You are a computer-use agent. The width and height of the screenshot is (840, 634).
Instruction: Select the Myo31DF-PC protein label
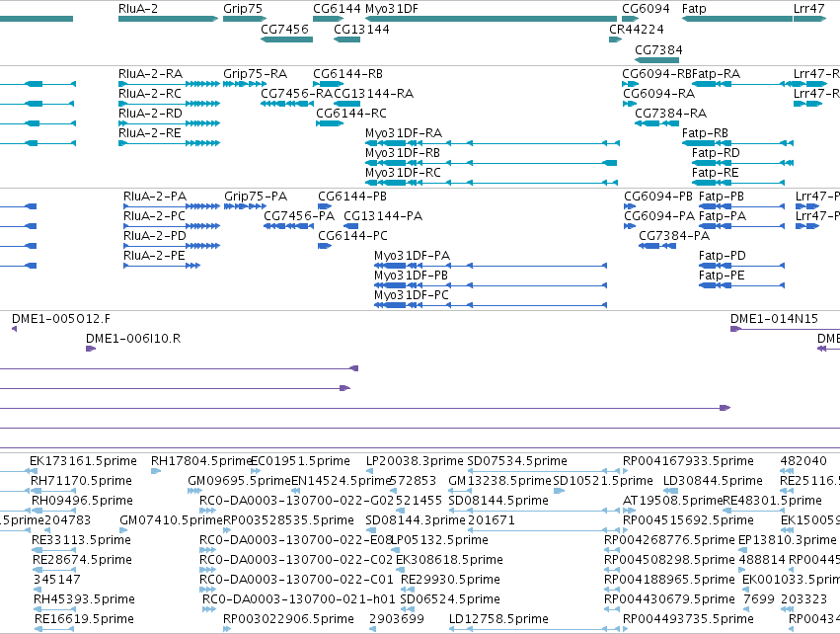(x=412, y=296)
